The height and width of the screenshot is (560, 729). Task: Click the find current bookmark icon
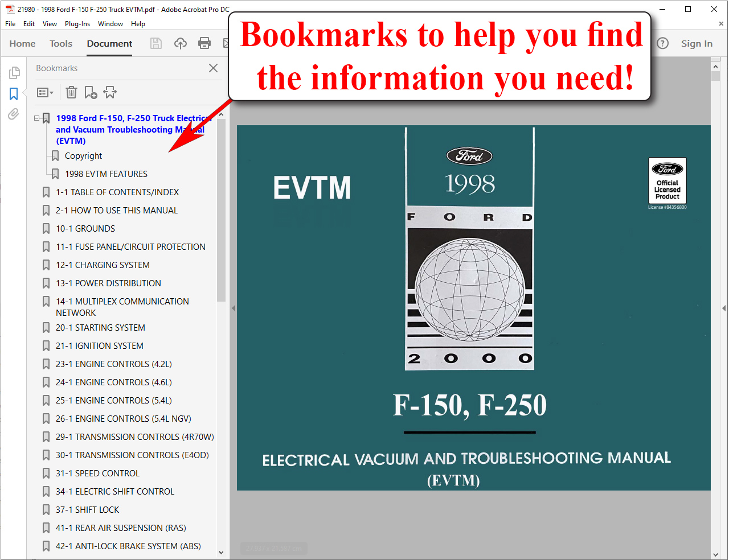click(110, 92)
